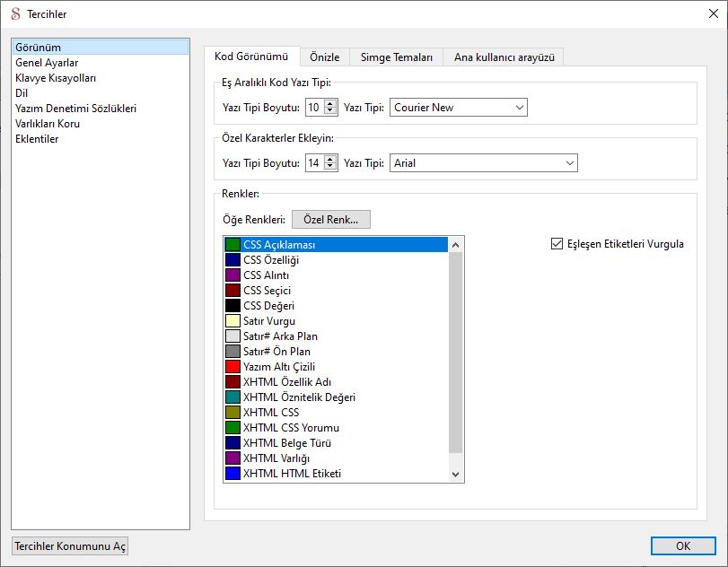The image size is (728, 567).
Task: Click the color list scrollbar thumb
Action: coord(455,353)
